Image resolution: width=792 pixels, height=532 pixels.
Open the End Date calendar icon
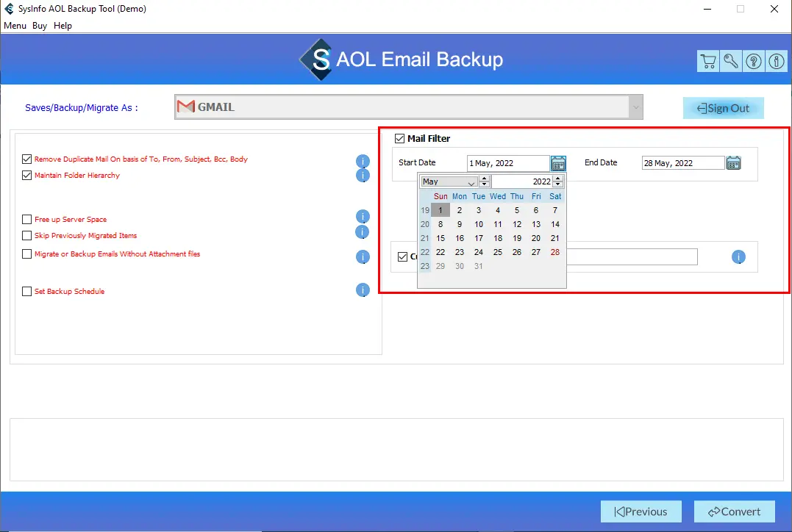[733, 163]
